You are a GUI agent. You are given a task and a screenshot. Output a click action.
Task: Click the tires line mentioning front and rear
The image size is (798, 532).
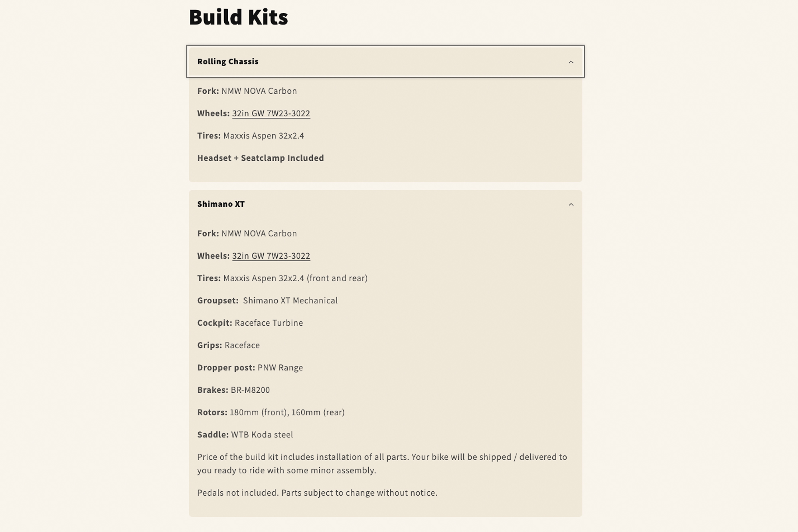coord(282,278)
